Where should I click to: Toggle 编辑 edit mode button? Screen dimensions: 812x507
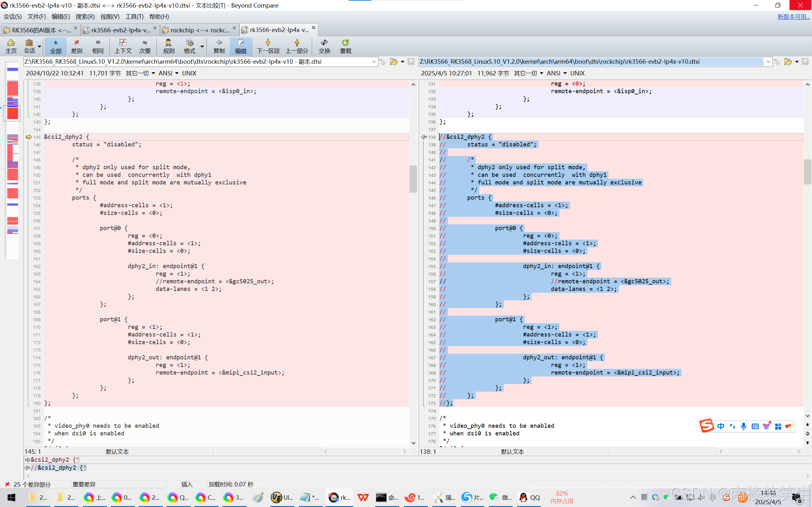(x=240, y=46)
